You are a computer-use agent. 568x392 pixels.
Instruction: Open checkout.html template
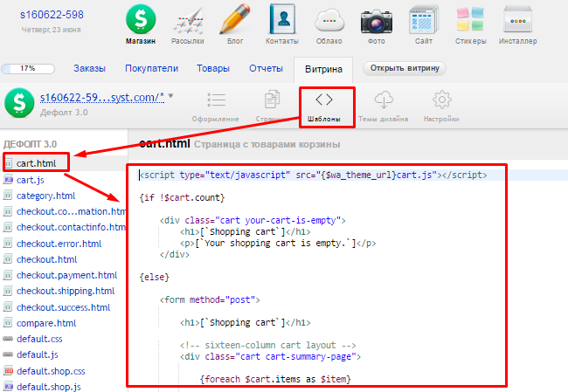point(46,259)
